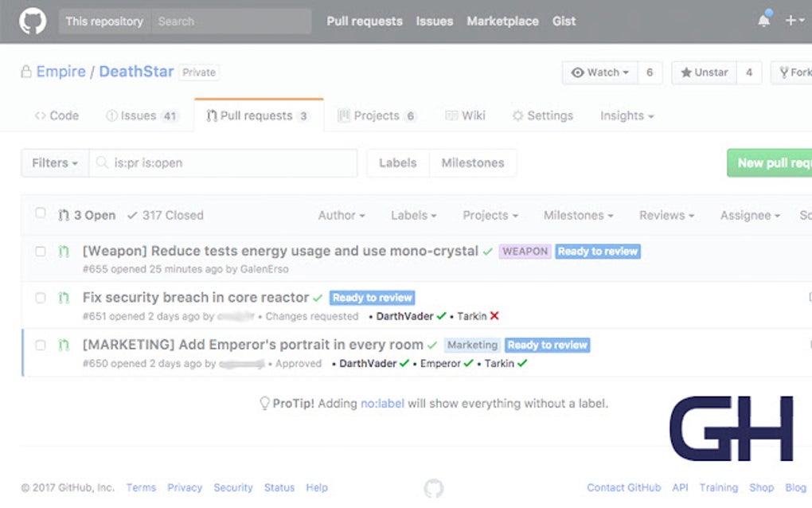Click the pull request icon for PR #655

click(64, 252)
